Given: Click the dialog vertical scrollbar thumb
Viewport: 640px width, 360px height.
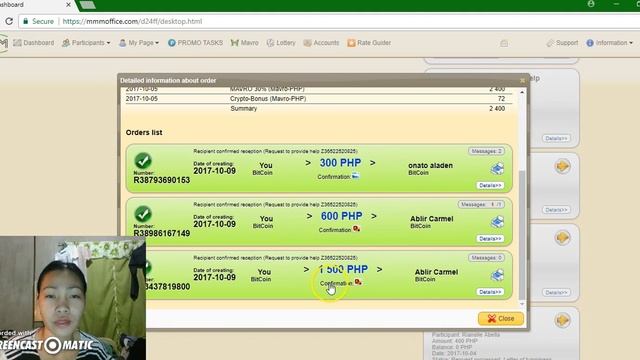Looking at the screenshot, I should pos(522,235).
